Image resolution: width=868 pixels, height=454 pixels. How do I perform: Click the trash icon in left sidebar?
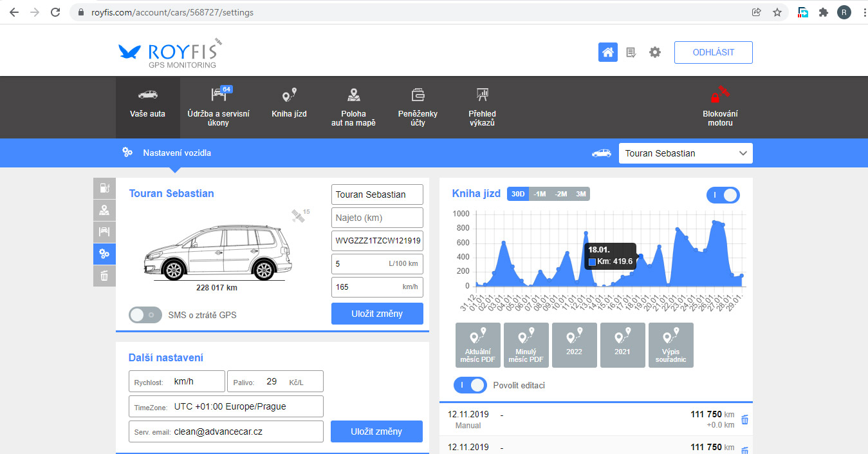click(x=104, y=276)
